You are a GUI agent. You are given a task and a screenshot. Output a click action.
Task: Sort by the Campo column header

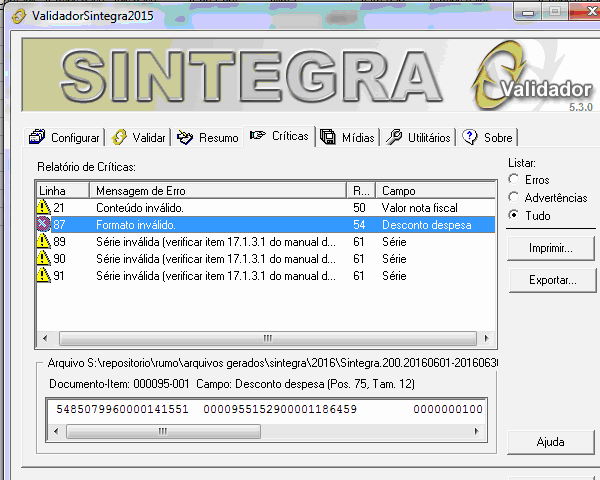point(435,191)
